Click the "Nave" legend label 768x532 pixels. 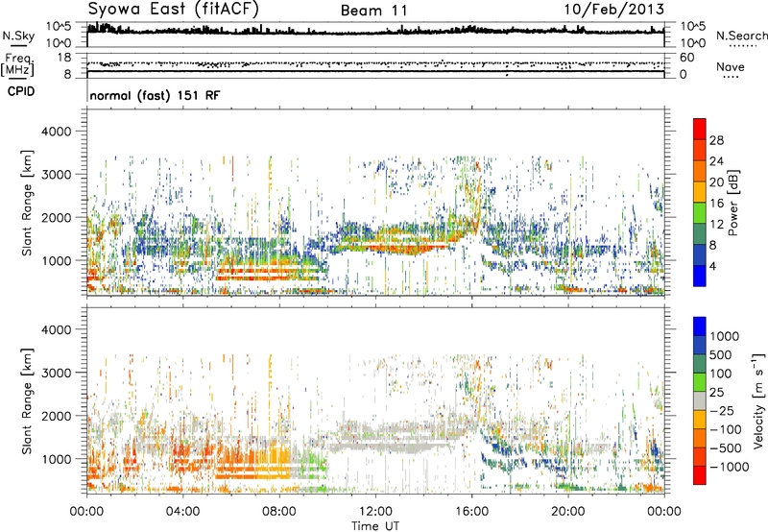point(730,67)
